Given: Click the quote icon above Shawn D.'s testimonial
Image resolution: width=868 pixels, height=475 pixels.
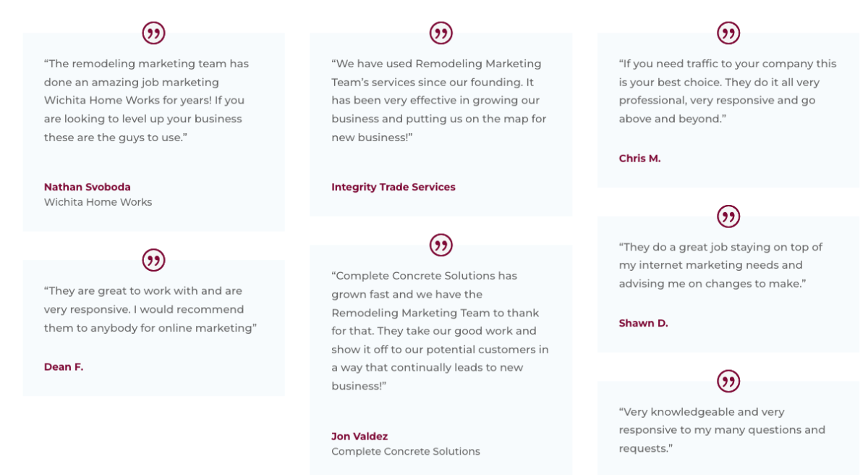Looking at the screenshot, I should tap(728, 216).
